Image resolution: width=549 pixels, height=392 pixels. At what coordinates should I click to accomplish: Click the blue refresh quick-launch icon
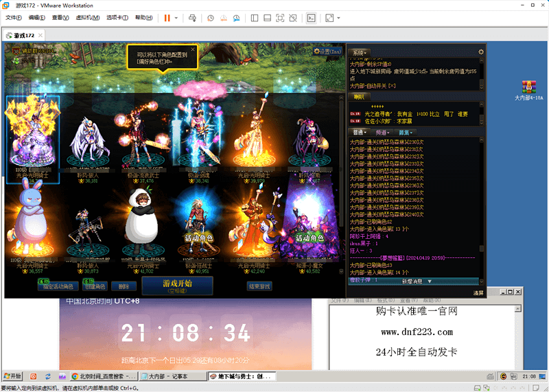[48, 377]
